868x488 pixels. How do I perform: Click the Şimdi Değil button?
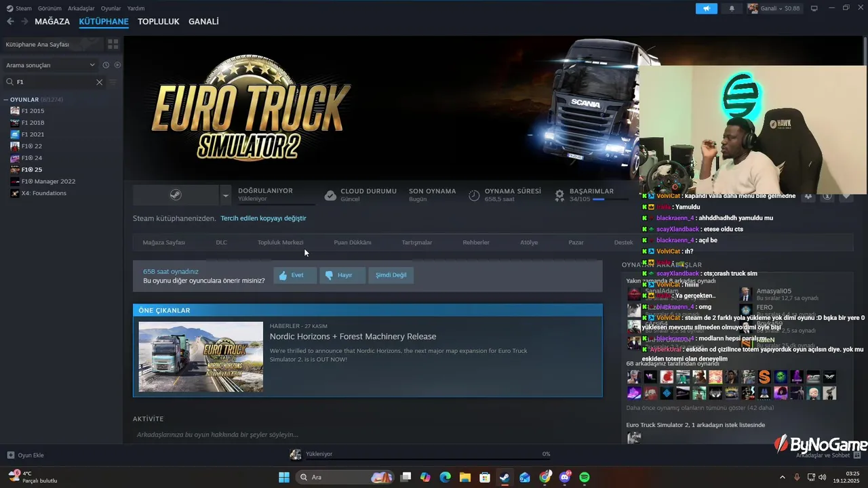[391, 275]
